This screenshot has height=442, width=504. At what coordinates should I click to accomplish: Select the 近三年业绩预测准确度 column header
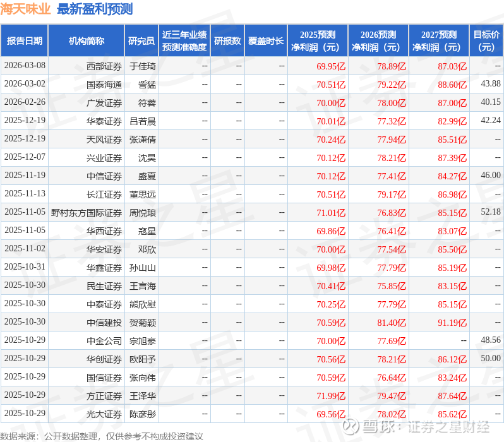pyautogui.click(x=184, y=41)
